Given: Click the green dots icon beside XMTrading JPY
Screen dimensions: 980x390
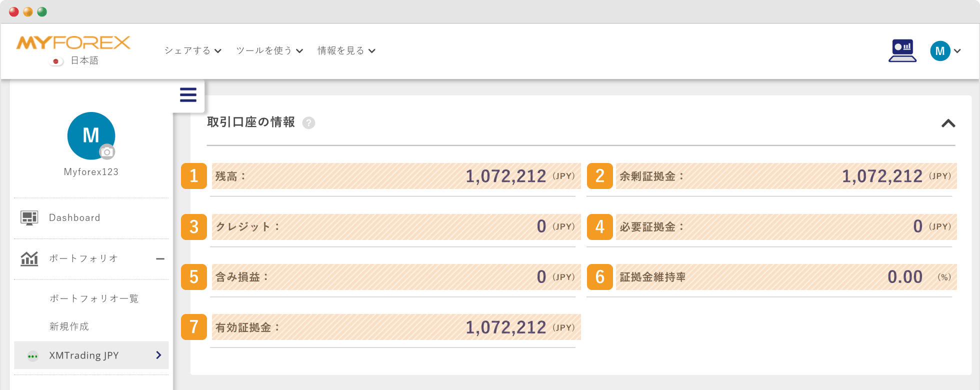Looking at the screenshot, I should pos(32,356).
